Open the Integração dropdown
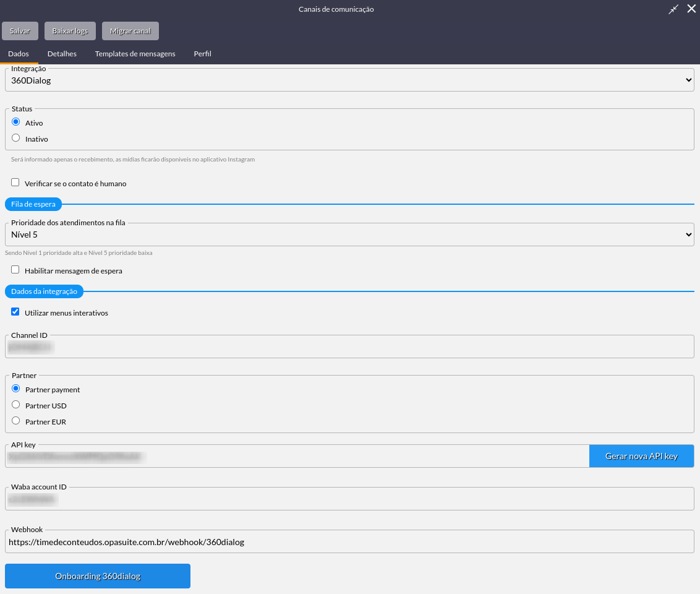 [349, 80]
